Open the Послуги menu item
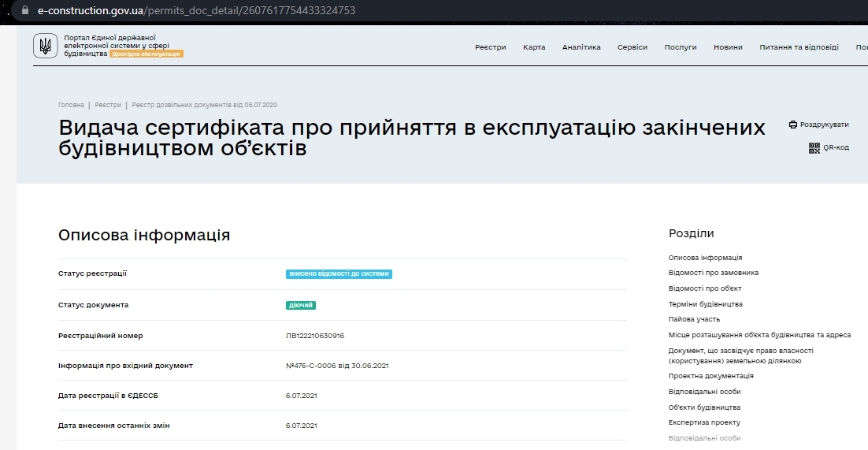The width and height of the screenshot is (868, 450). [x=681, y=47]
